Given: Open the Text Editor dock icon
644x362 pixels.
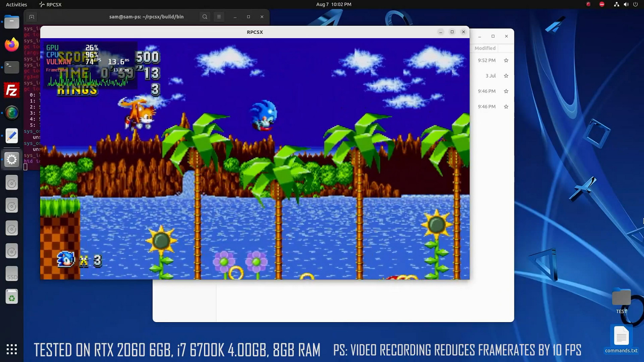Looking at the screenshot, I should 12,136.
